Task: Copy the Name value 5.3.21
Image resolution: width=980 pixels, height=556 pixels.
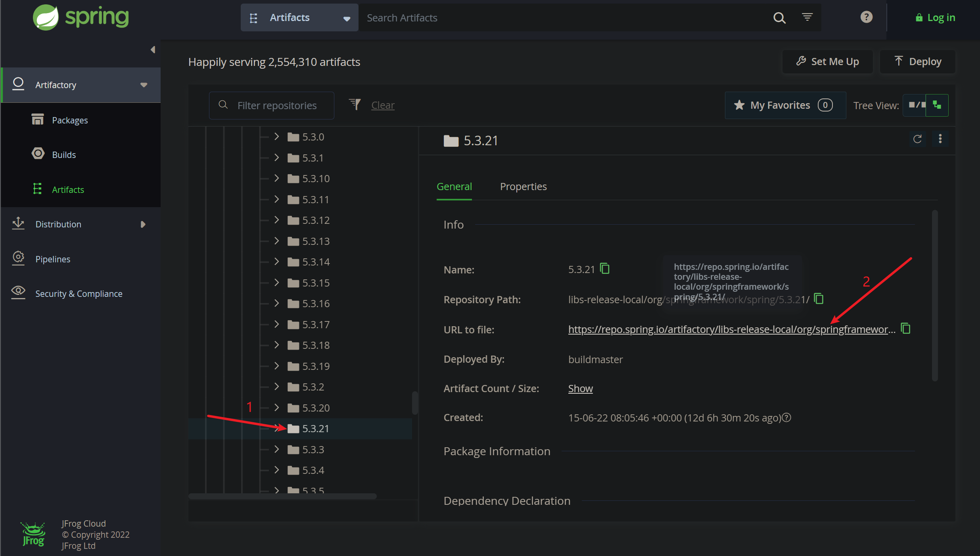Action: tap(605, 269)
